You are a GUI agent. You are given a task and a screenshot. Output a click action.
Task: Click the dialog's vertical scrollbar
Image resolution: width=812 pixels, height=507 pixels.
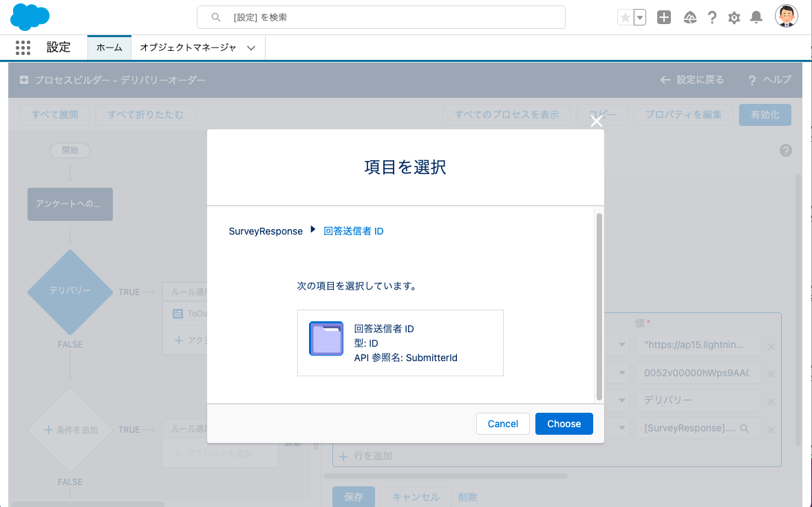[x=599, y=307]
